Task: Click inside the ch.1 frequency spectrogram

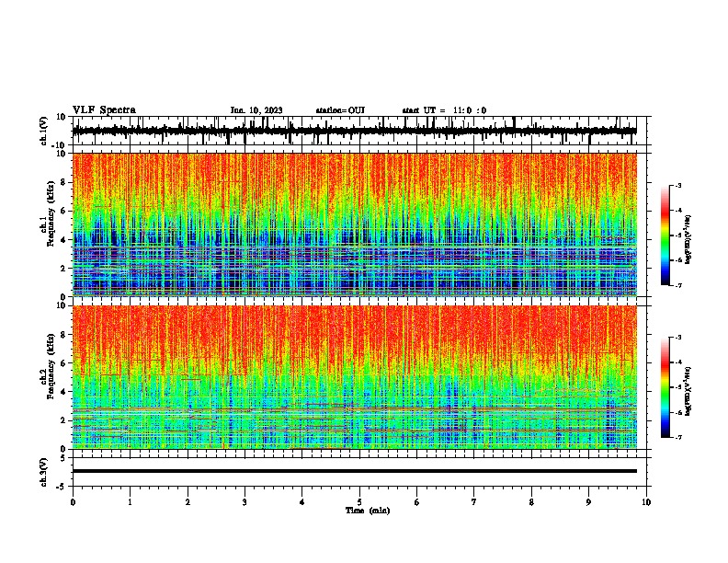Action: coord(354,224)
